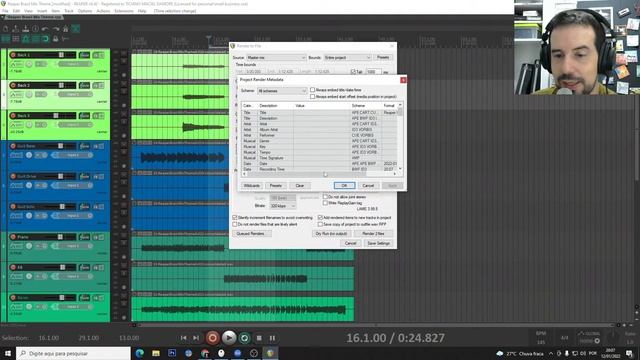Open the FX button on Back 1 track
Image resolution: width=640 pixels, height=360 pixels.
[84, 55]
